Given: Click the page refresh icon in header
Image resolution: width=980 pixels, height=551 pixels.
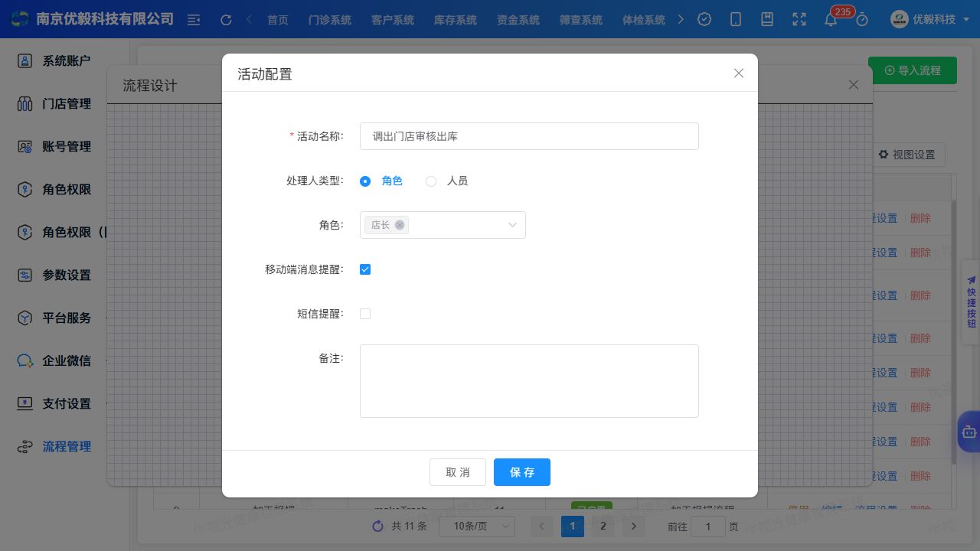Looking at the screenshot, I should click(226, 20).
